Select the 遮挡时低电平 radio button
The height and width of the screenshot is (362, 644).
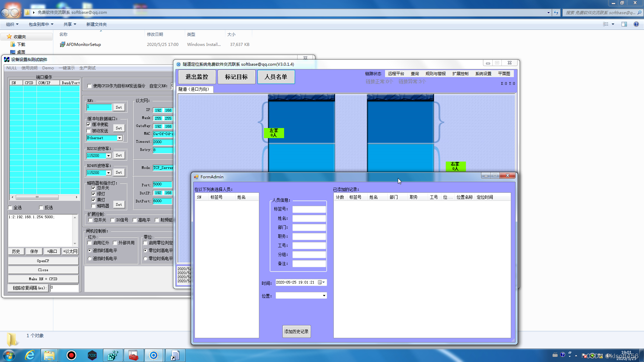(90, 258)
